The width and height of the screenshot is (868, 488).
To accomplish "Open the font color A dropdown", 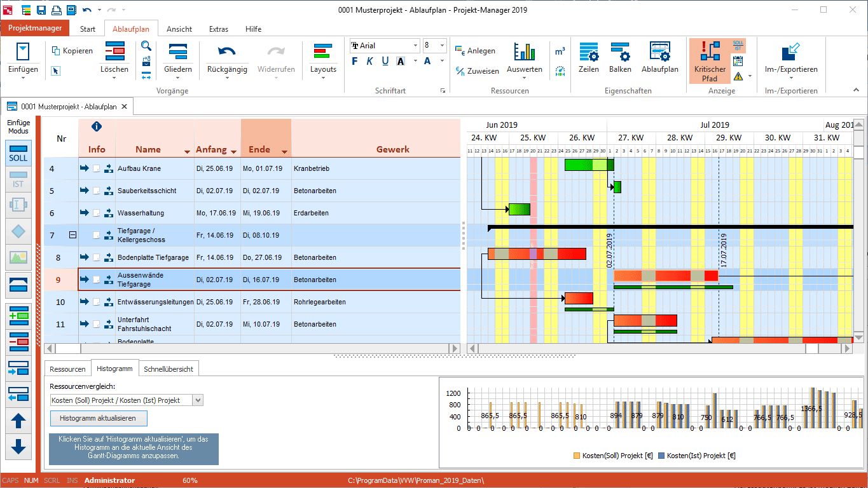I will (x=441, y=61).
